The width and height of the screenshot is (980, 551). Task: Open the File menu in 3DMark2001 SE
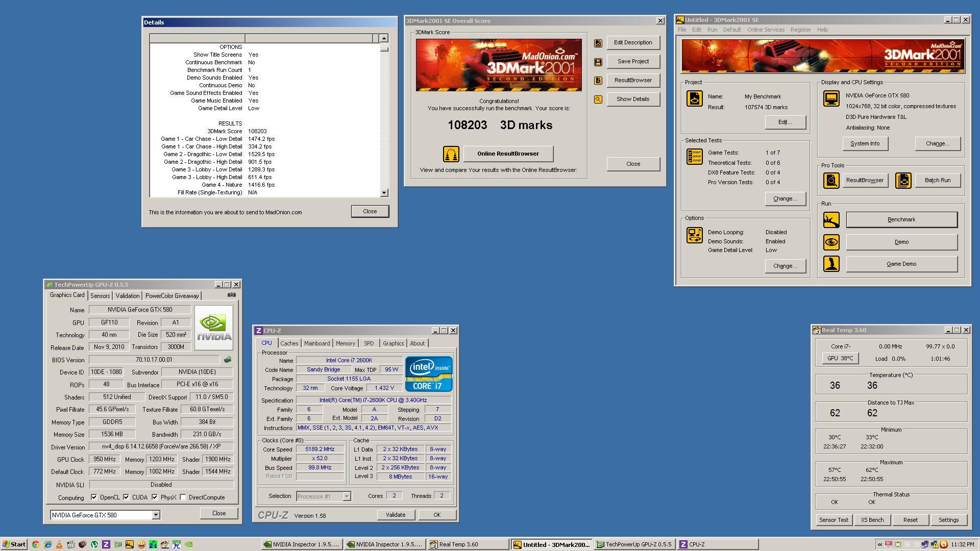click(x=682, y=30)
